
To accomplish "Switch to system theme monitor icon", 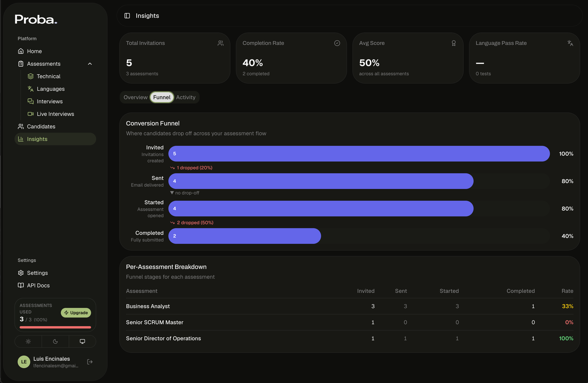I will tap(82, 341).
